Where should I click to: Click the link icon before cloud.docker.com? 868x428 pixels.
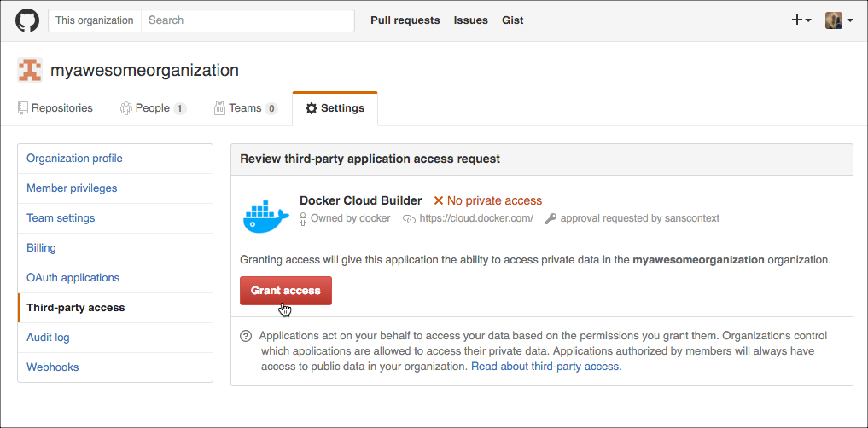(409, 218)
